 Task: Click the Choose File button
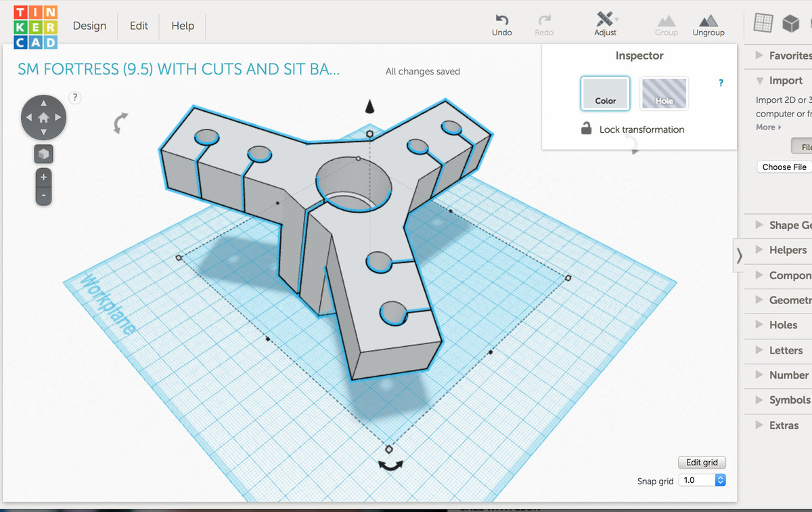point(784,167)
